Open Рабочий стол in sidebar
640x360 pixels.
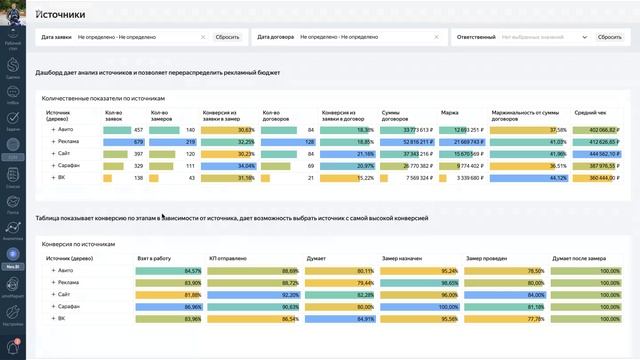(13, 39)
